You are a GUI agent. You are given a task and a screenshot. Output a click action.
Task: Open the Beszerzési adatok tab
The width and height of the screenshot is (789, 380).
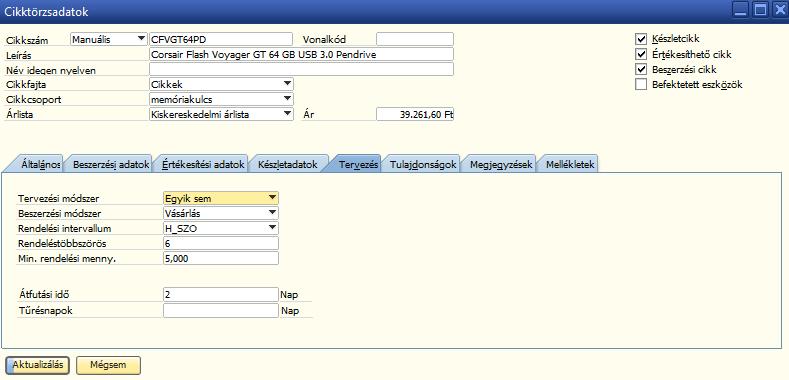(x=110, y=164)
